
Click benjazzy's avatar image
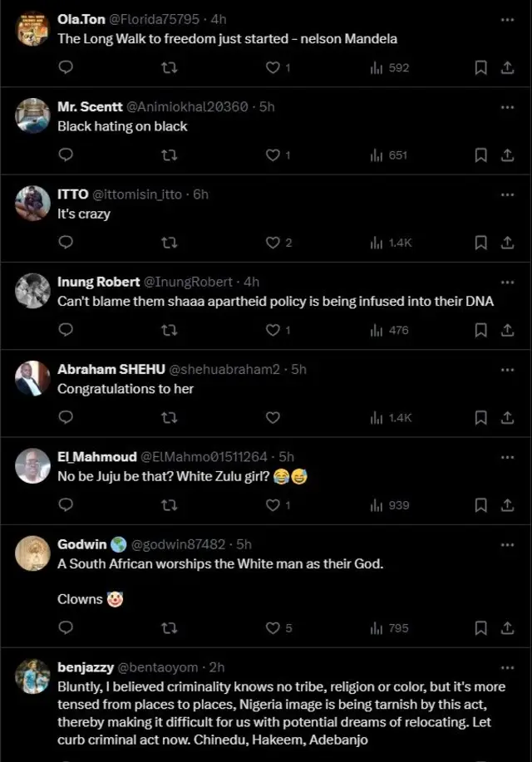coord(32,673)
